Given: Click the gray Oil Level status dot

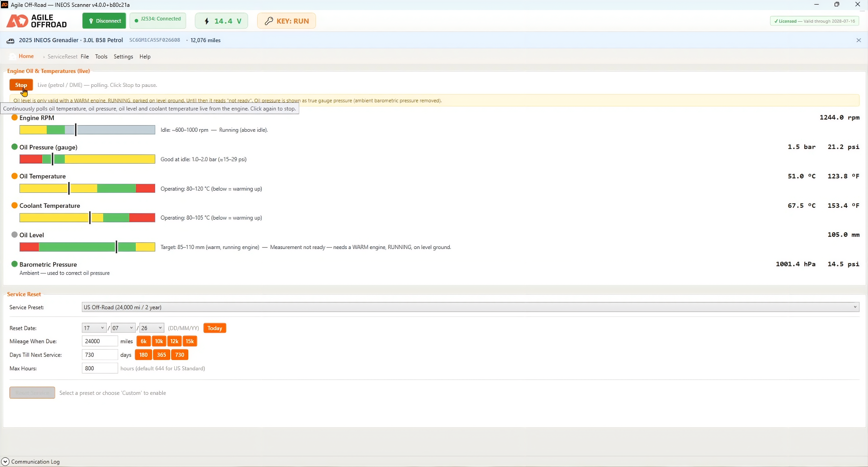Looking at the screenshot, I should (14, 235).
